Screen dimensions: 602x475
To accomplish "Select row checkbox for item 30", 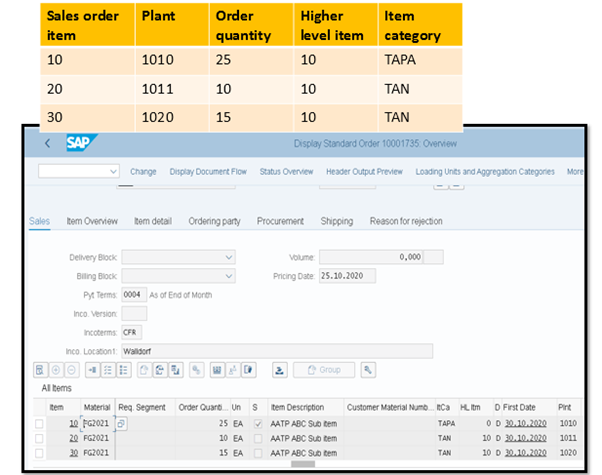I will (40, 452).
